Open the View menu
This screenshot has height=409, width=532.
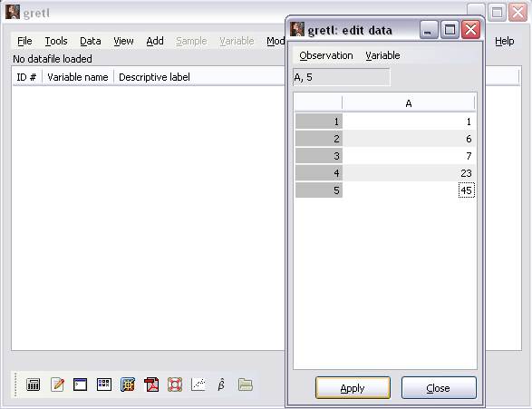pos(123,41)
